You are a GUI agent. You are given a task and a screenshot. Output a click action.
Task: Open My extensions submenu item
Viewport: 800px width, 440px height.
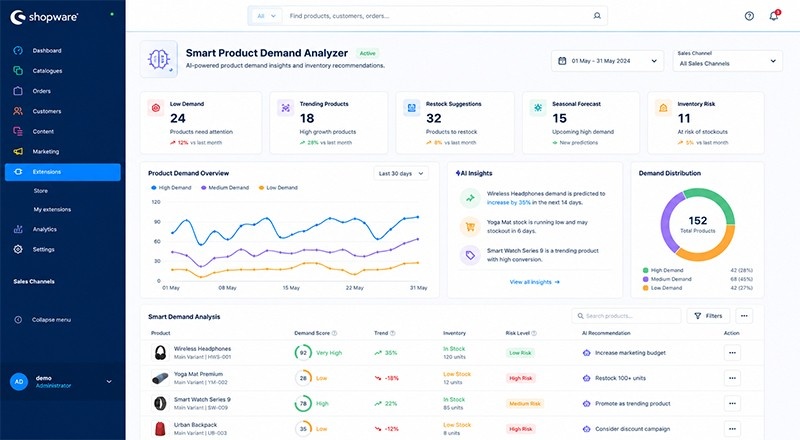tap(52, 209)
